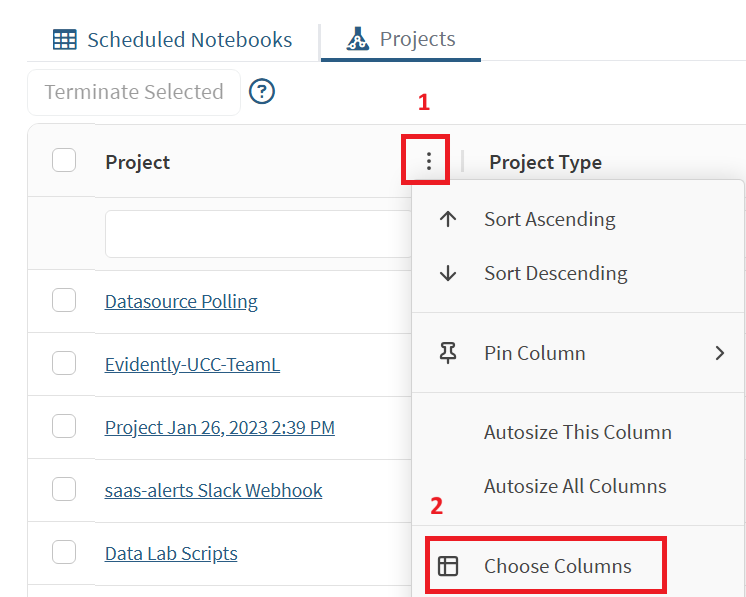
Task: Click the help question mark icon
Action: point(262,92)
